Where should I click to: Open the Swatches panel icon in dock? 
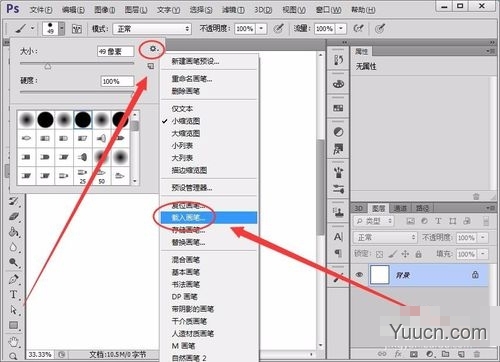[x=338, y=108]
